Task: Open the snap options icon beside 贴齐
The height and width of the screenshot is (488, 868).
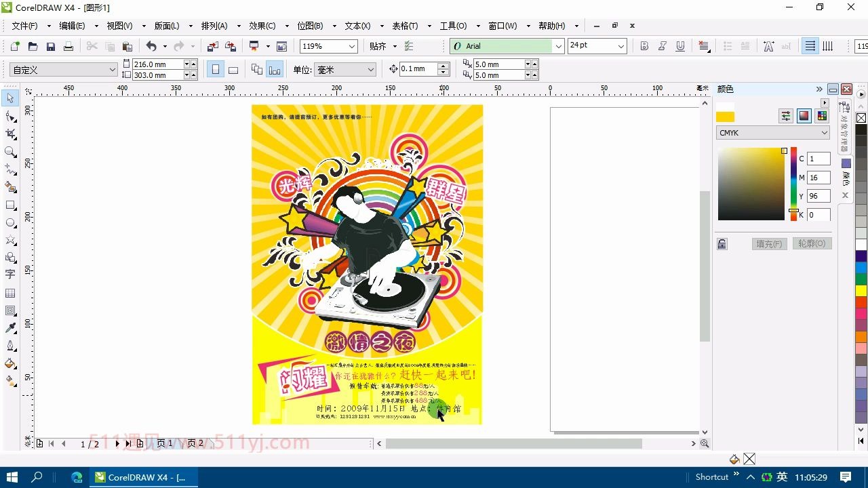Action: pos(409,46)
